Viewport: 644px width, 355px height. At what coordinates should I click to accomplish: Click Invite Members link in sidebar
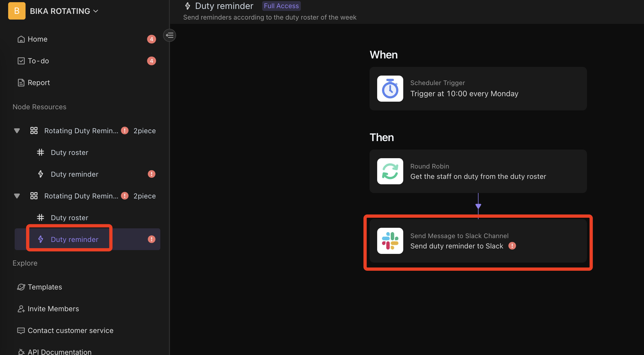[x=53, y=308]
